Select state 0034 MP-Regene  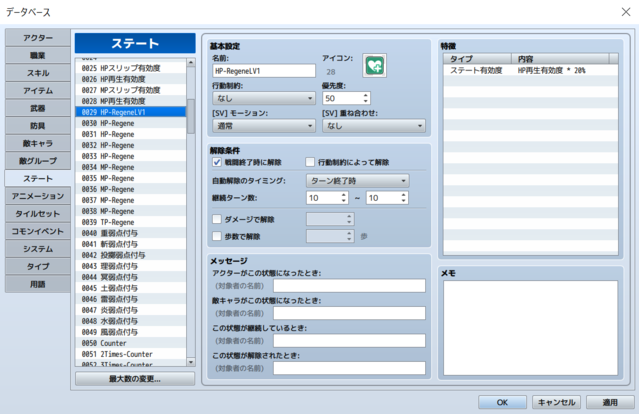click(x=131, y=167)
